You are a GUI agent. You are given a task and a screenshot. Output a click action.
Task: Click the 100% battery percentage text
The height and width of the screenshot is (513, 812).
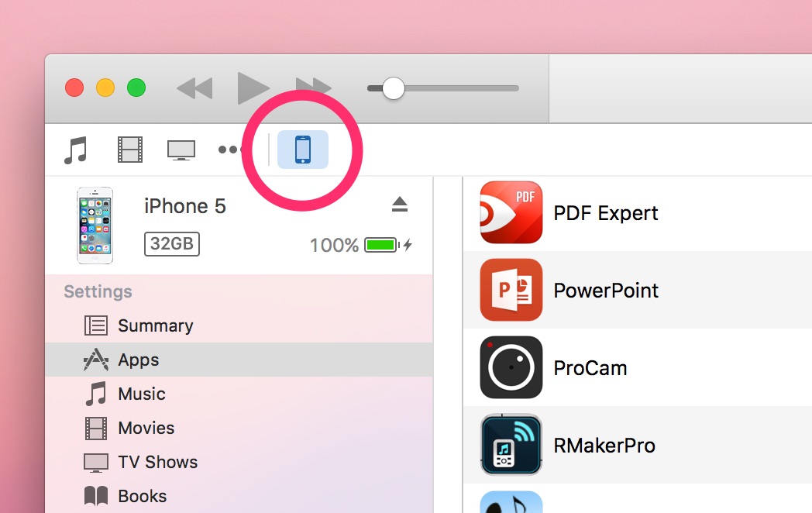334,245
